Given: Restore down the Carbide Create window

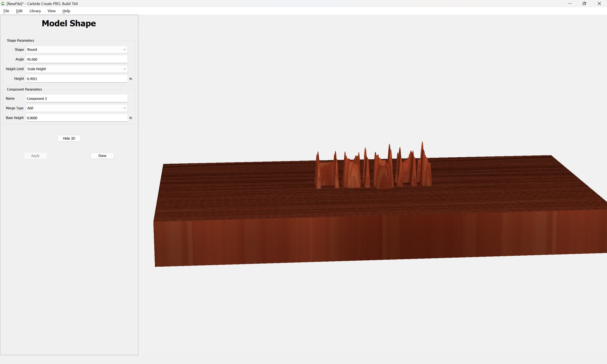Looking at the screenshot, I should (x=584, y=3).
